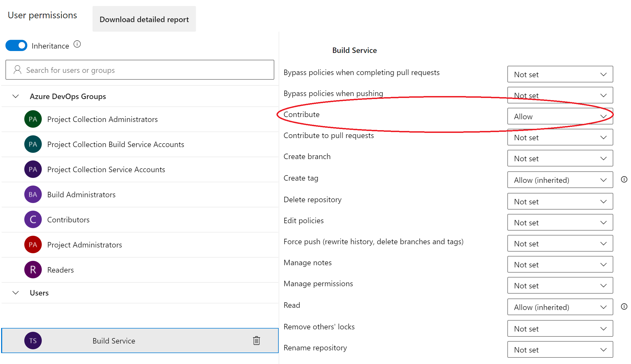
Task: Click the Build Administrators icon
Action: click(x=33, y=194)
